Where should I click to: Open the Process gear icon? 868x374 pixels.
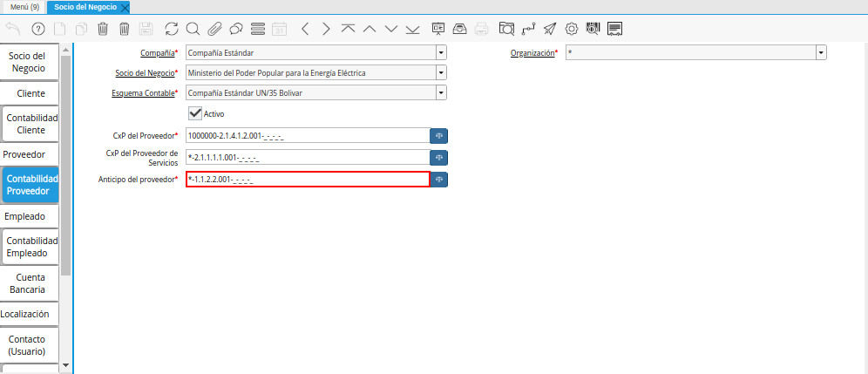coord(572,29)
